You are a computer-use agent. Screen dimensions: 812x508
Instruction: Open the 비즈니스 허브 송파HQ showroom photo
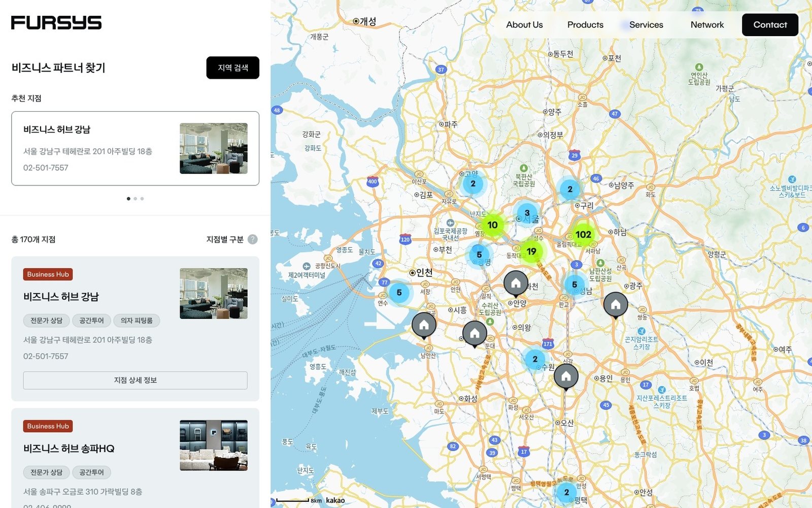[x=214, y=445]
